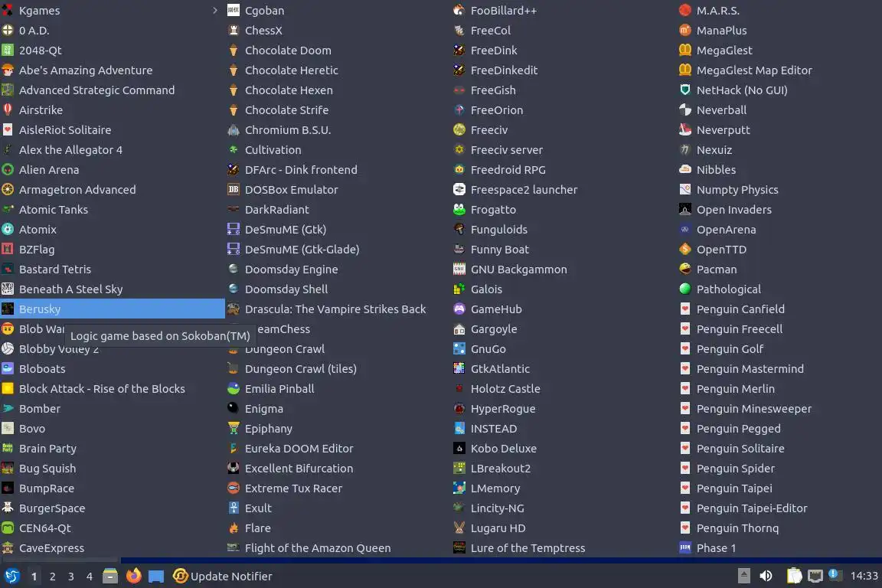Image resolution: width=882 pixels, height=588 pixels.
Task: Open the volume control tray icon
Action: point(766,576)
